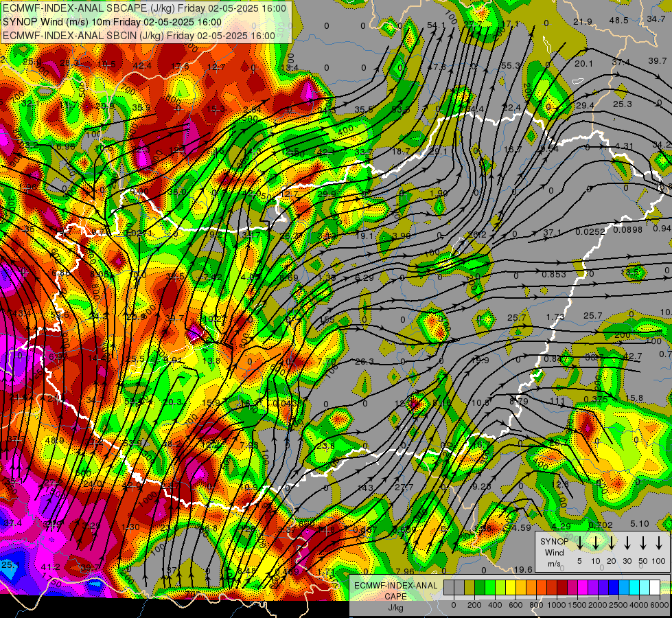Viewport: 672px width, 618px height.
Task: Click the map value 55.3
Action: tap(511, 66)
